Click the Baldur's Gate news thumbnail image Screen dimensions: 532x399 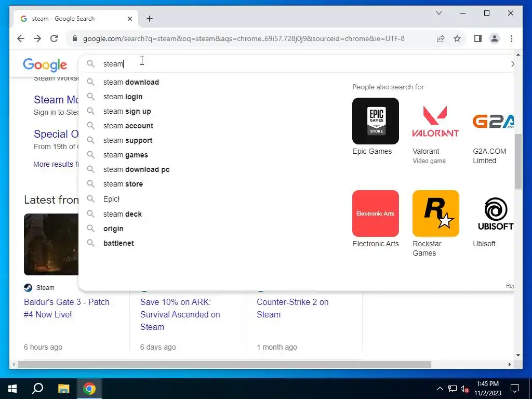coord(51,244)
